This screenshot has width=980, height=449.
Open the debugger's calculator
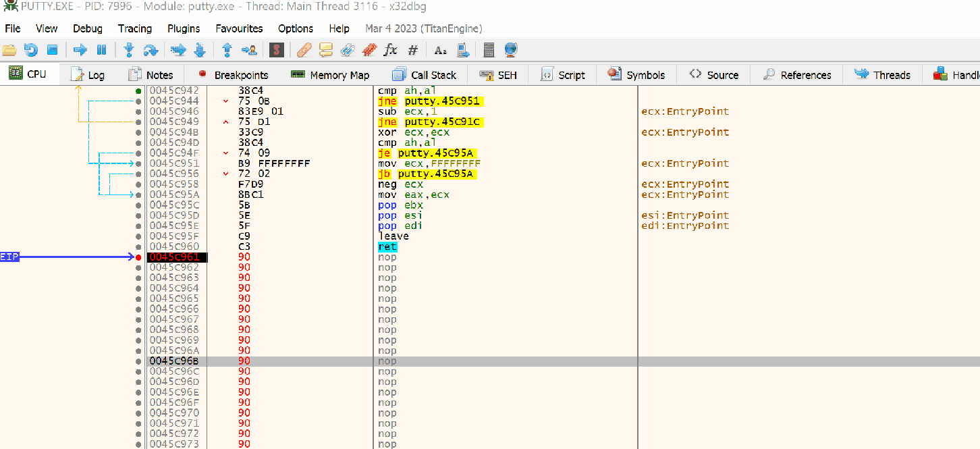pyautogui.click(x=489, y=49)
